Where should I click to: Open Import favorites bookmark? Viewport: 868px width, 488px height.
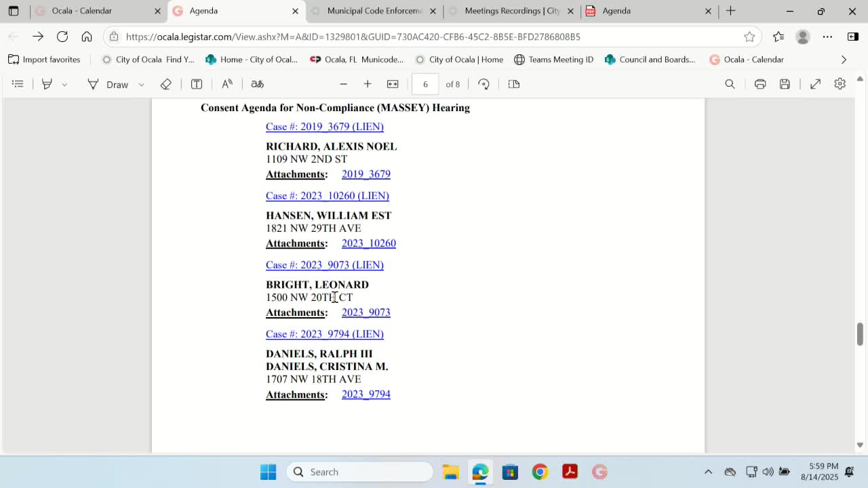(44, 60)
